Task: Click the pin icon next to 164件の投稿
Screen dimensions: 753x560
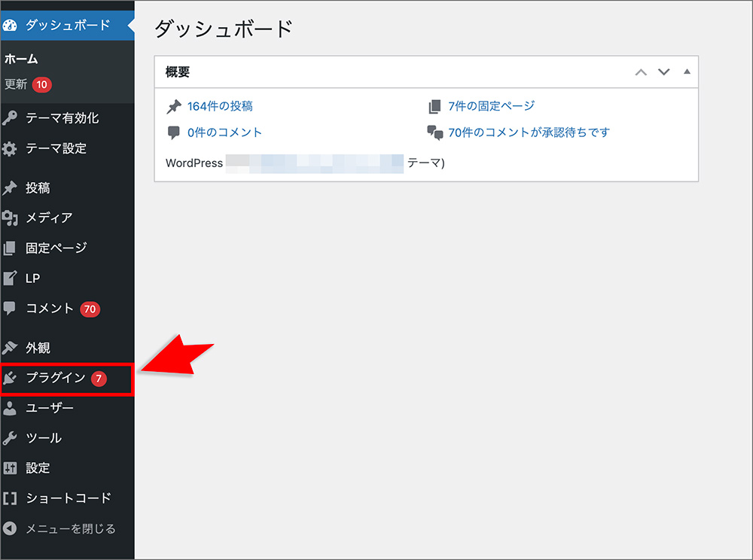Action: tap(174, 107)
